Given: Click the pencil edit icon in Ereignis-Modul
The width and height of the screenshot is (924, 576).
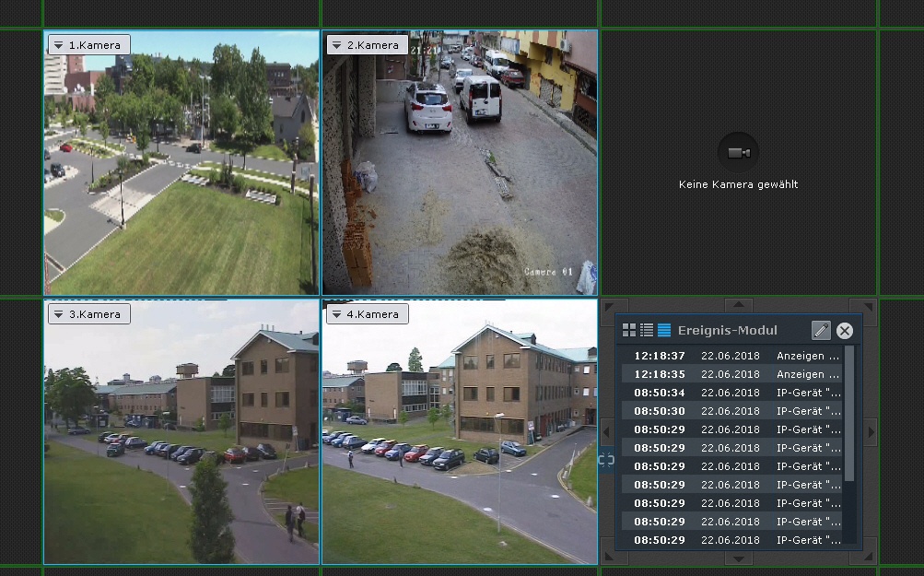Looking at the screenshot, I should [x=821, y=331].
